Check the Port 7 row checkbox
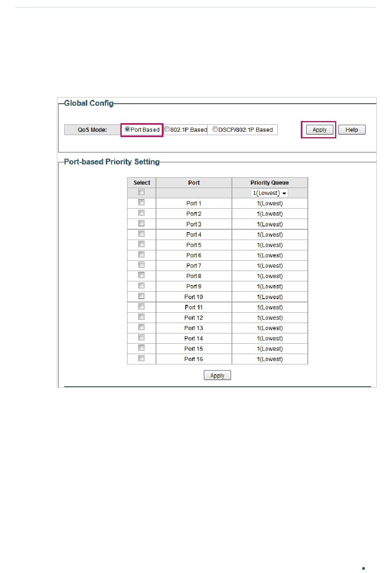The width and height of the screenshot is (392, 573). pyautogui.click(x=141, y=265)
